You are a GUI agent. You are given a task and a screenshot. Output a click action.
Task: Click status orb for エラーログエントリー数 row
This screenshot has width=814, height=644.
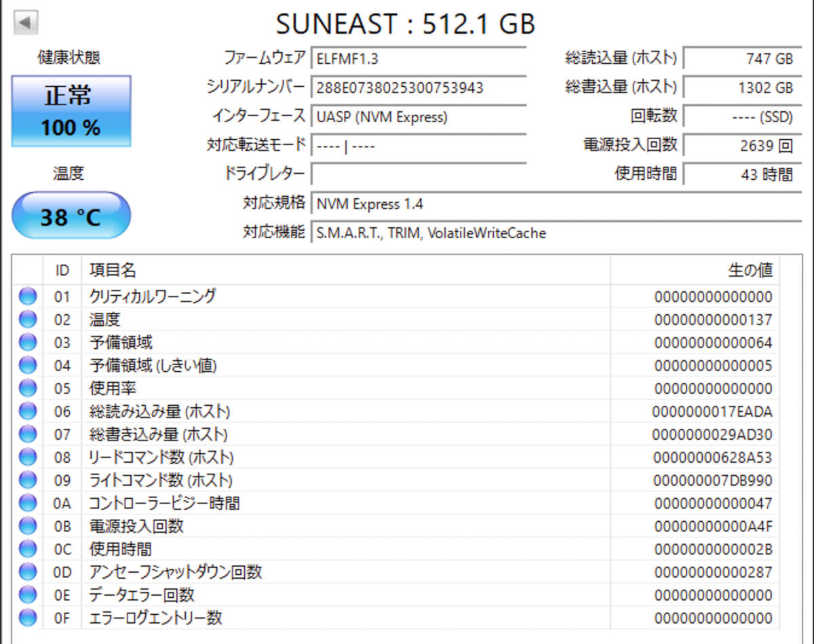point(28,618)
